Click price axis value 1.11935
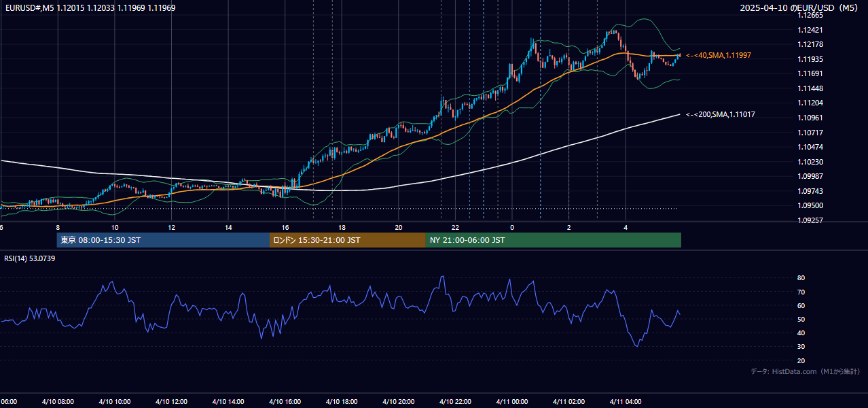 pyautogui.click(x=810, y=59)
